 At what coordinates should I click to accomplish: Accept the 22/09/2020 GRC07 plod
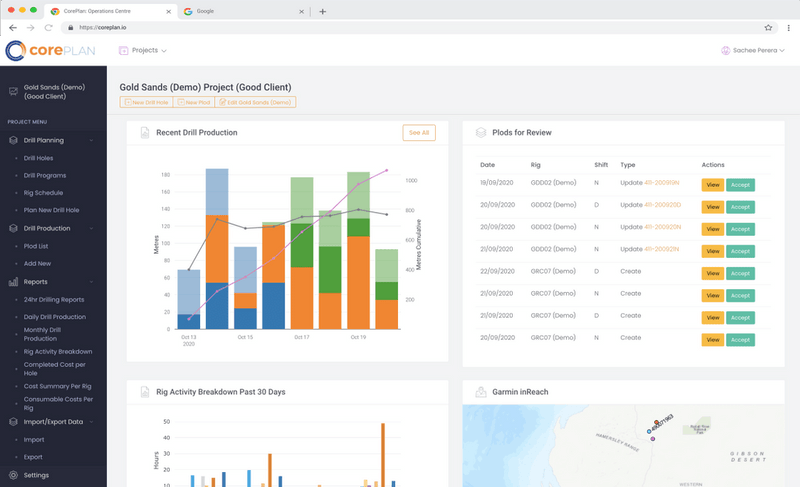[x=740, y=273]
